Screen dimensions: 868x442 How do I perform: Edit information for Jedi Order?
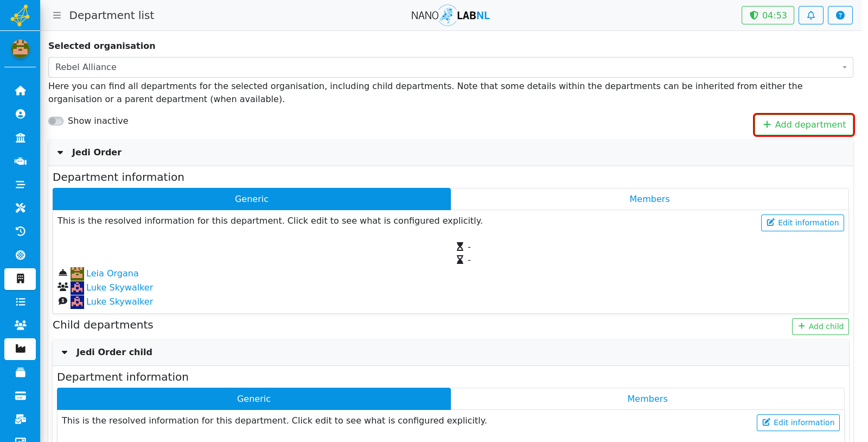pos(802,223)
